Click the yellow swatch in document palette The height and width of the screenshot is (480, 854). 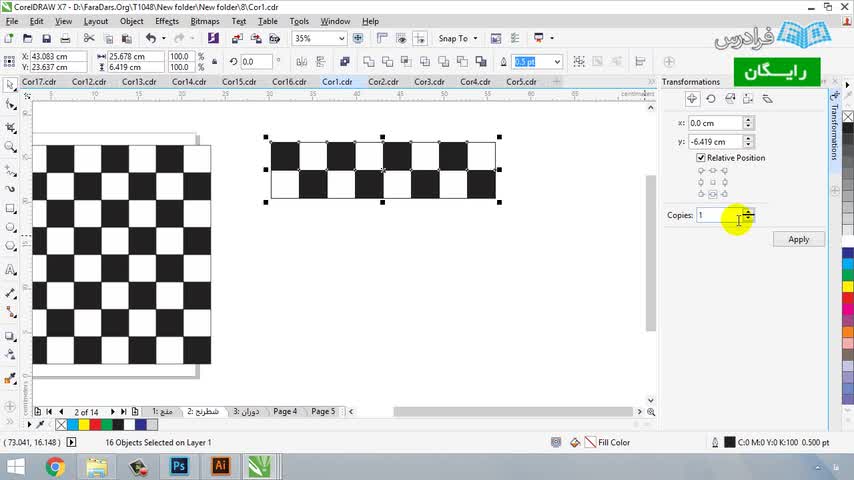(x=84, y=424)
